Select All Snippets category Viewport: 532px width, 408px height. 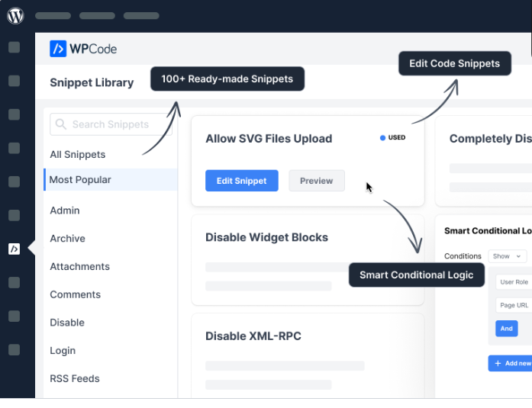pos(78,155)
